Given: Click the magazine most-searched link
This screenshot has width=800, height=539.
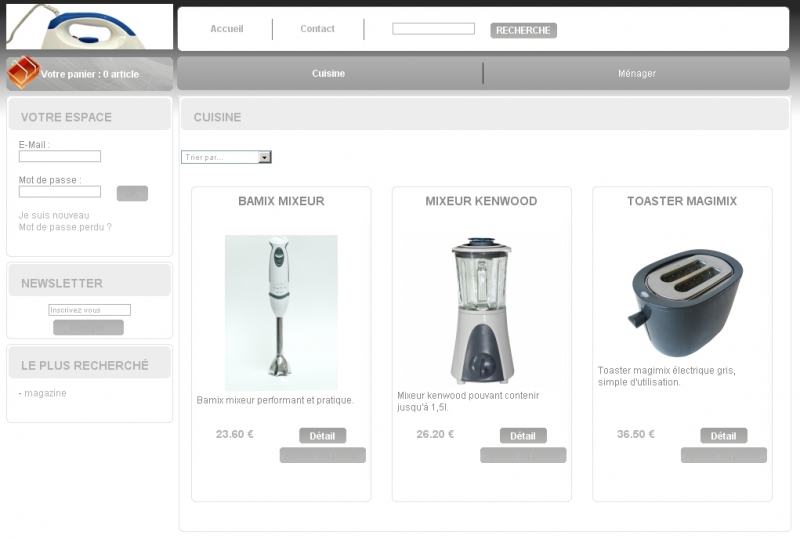Looking at the screenshot, I should click(45, 393).
